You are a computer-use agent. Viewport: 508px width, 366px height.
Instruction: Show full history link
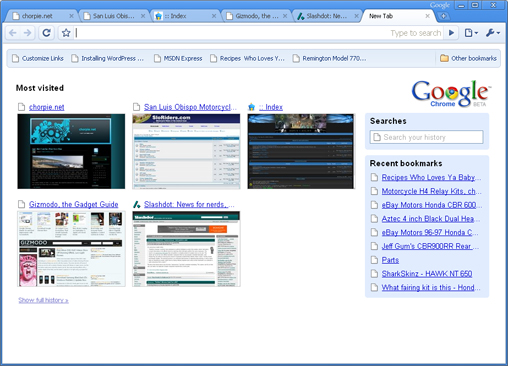[43, 300]
